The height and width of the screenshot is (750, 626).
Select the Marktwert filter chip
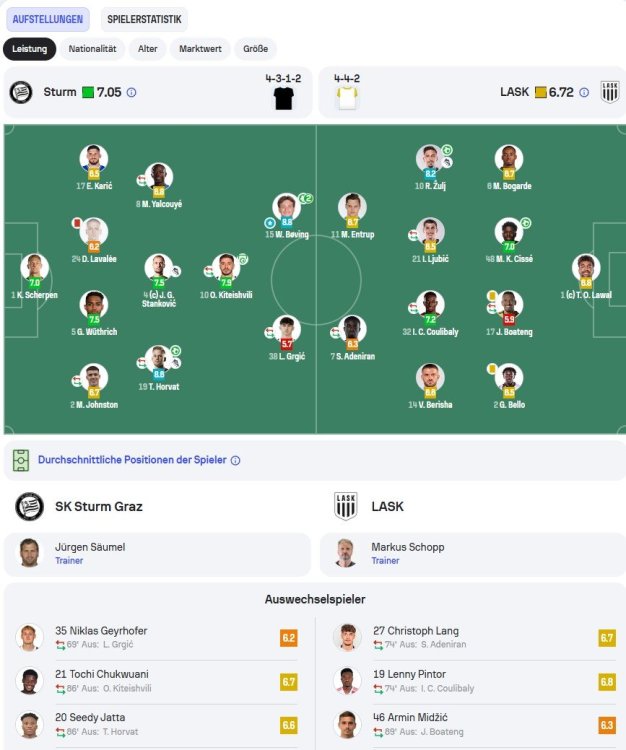click(200, 49)
